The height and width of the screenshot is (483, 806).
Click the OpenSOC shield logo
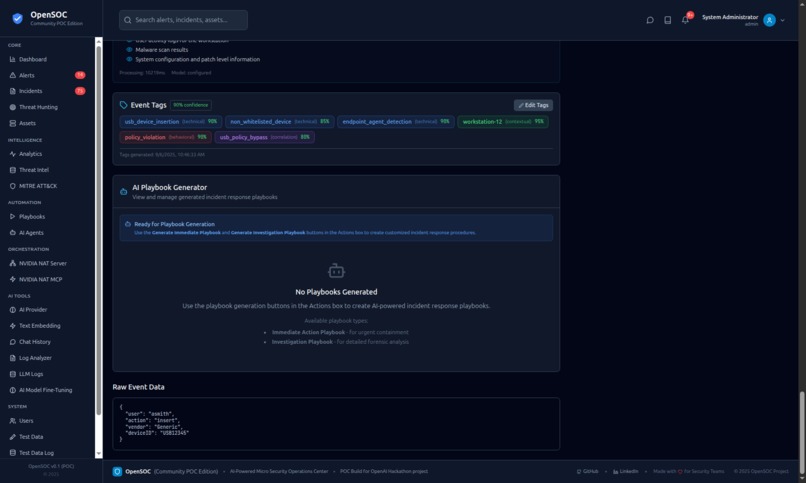pos(17,19)
